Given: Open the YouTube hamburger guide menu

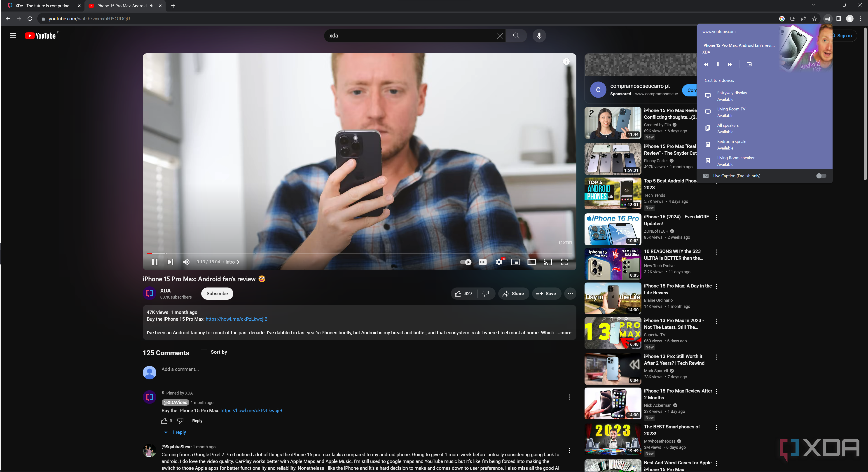Looking at the screenshot, I should pyautogui.click(x=13, y=36).
